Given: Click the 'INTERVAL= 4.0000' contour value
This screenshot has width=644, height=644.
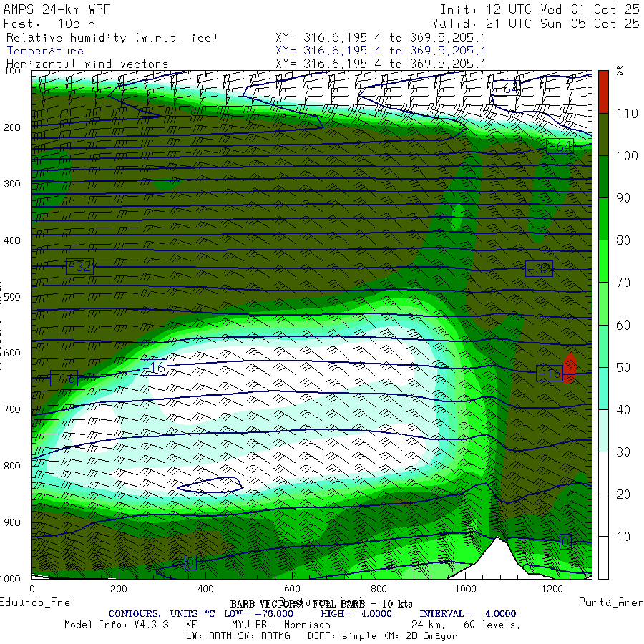Looking at the screenshot, I should pos(467,614).
